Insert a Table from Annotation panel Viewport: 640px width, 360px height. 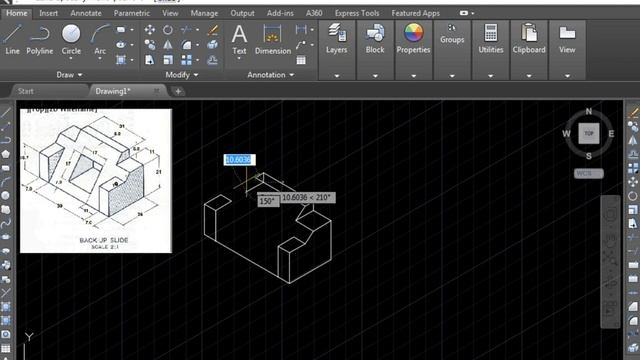tap(301, 60)
